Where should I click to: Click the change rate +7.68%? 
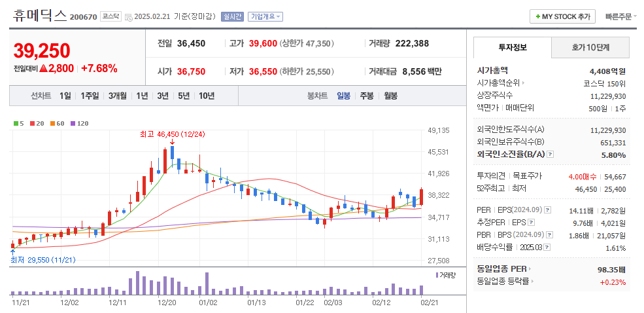pos(99,68)
